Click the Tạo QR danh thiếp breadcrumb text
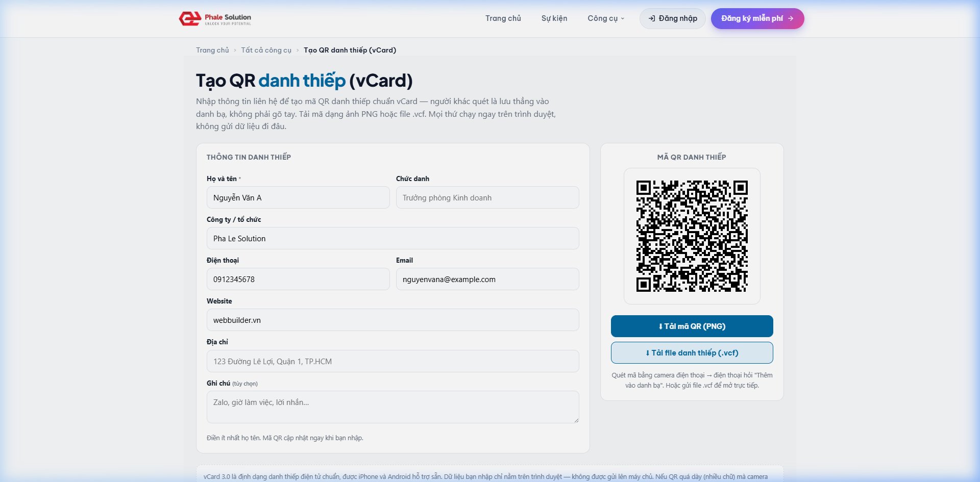 point(350,50)
